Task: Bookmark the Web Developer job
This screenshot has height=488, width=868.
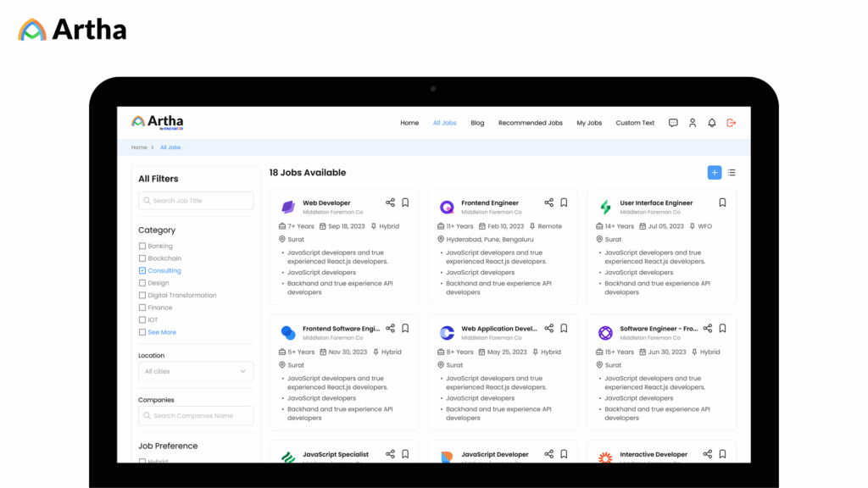Action: pyautogui.click(x=405, y=202)
